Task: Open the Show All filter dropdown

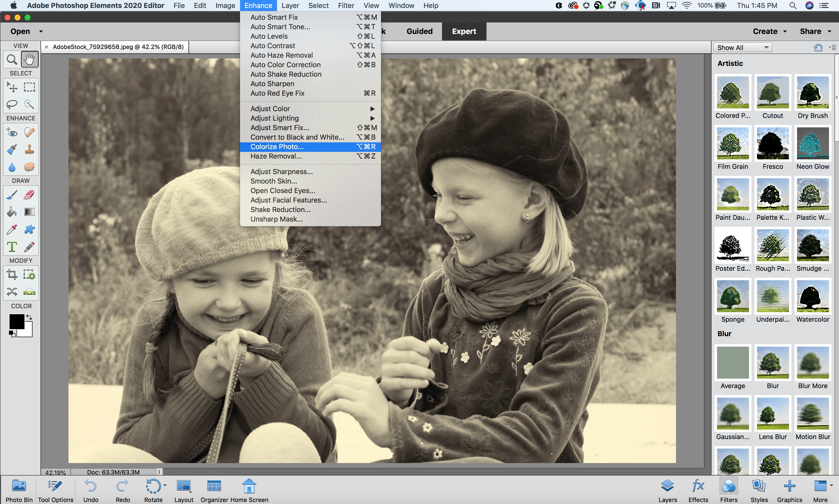Action: coord(742,47)
